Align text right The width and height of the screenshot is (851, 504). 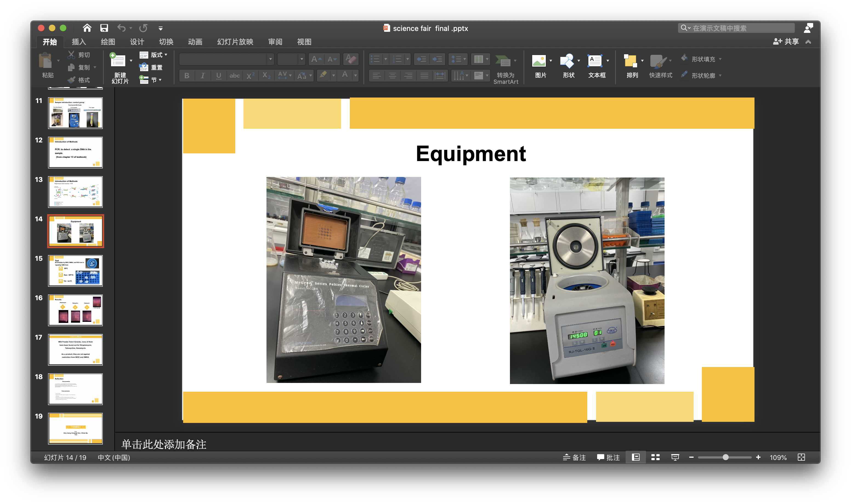click(x=408, y=75)
